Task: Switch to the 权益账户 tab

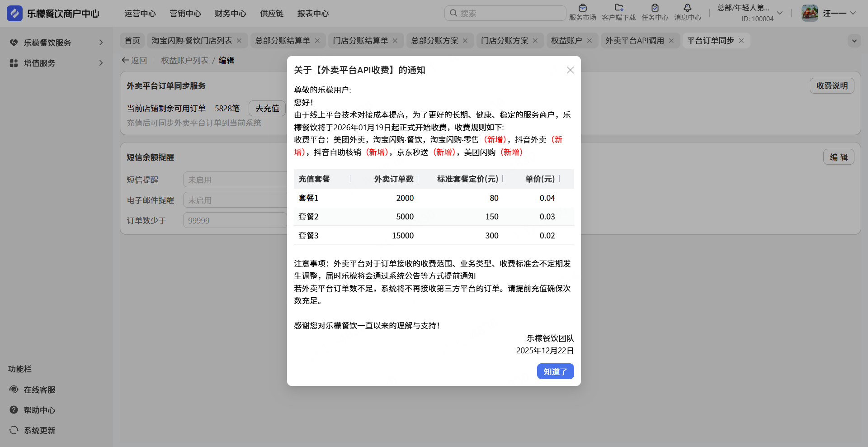Action: (x=566, y=41)
